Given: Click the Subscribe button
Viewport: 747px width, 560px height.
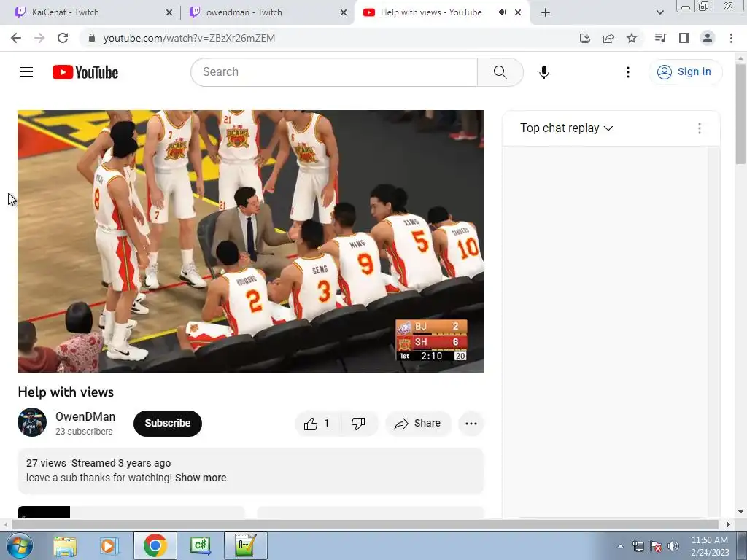Looking at the screenshot, I should (x=168, y=424).
